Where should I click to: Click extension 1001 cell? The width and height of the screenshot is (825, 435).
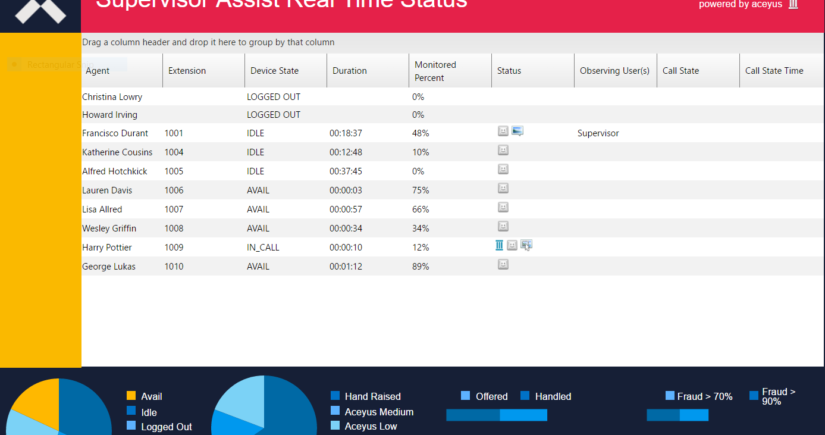(174, 133)
